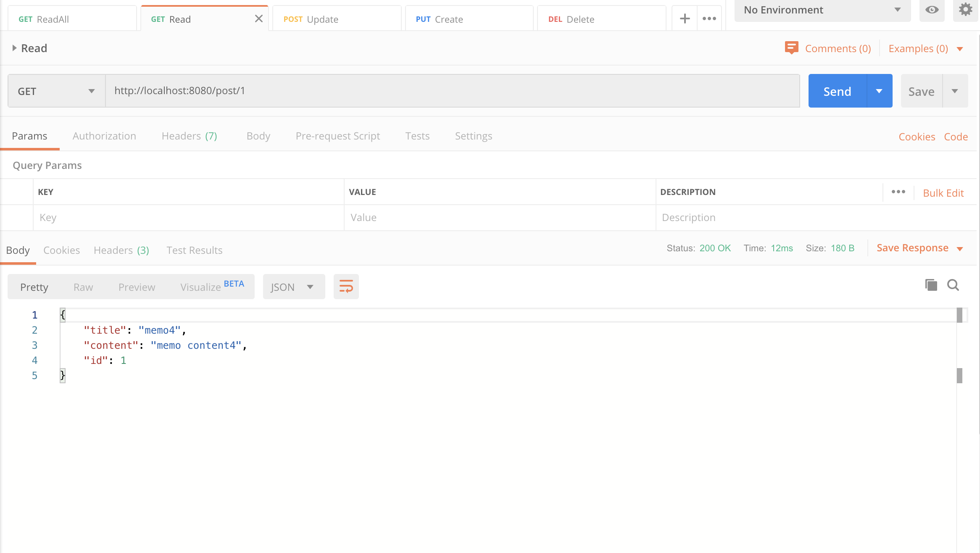Open the Send button dropdown arrow

point(879,91)
